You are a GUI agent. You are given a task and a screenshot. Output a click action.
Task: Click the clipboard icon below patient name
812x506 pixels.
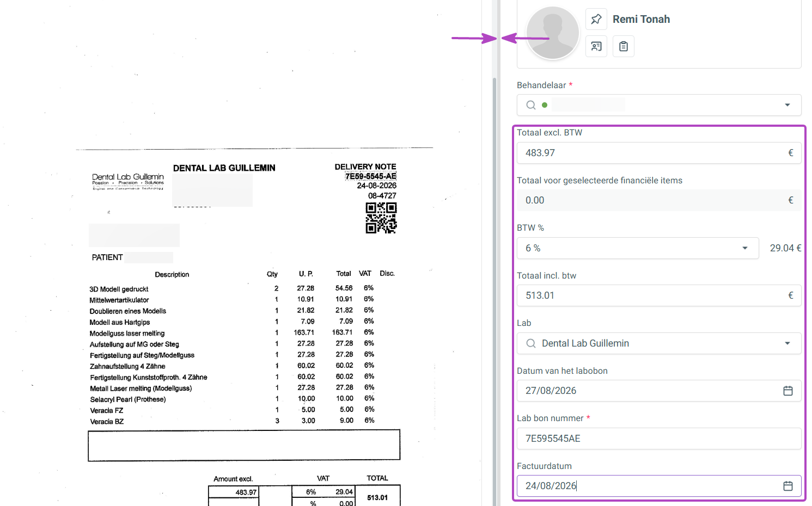tap(624, 46)
